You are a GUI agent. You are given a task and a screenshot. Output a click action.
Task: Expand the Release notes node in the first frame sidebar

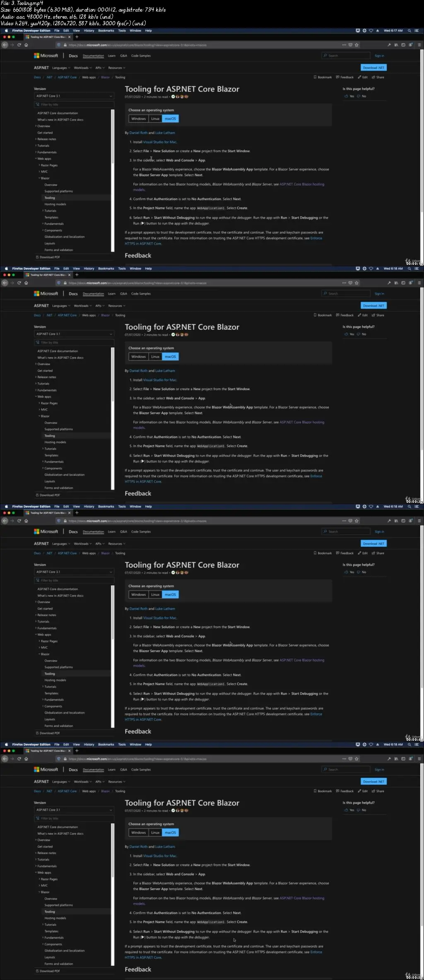(46, 139)
